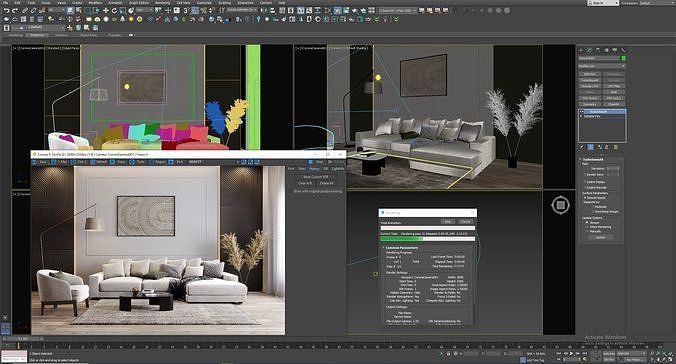Select the Manually update option

[x=586, y=232]
